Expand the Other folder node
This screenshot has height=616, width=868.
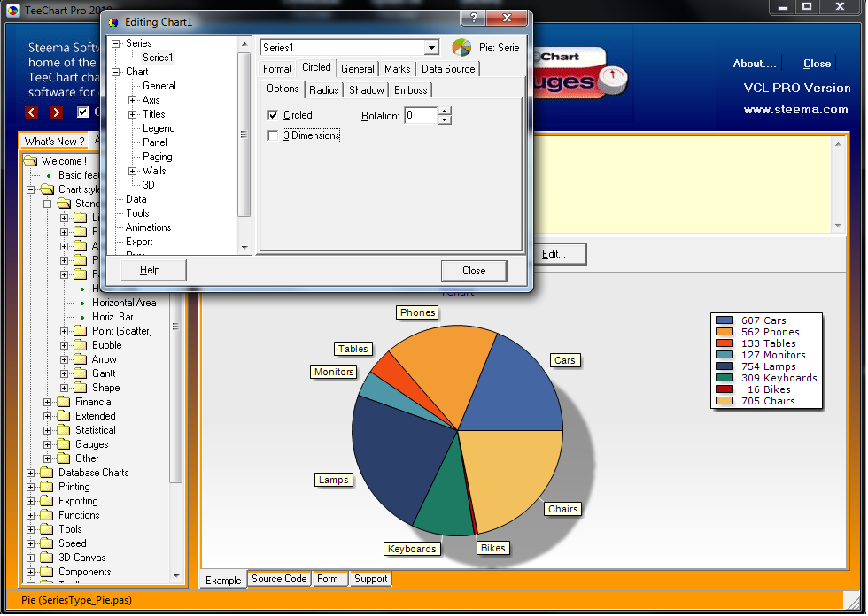[48, 458]
